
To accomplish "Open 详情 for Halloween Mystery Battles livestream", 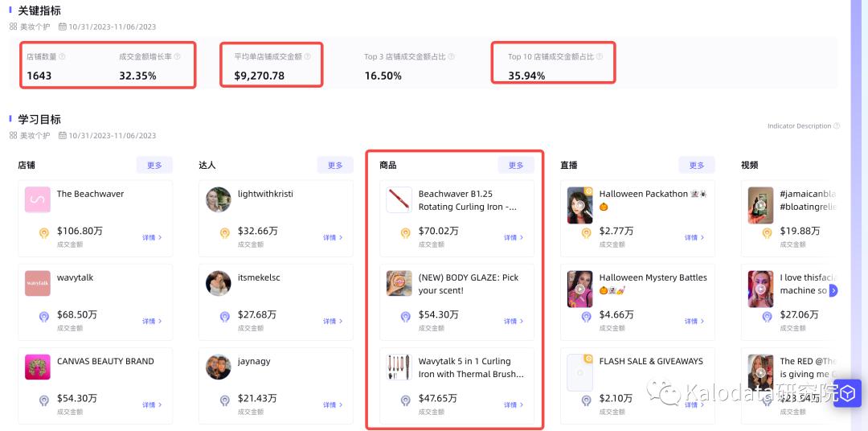I will (x=694, y=322).
